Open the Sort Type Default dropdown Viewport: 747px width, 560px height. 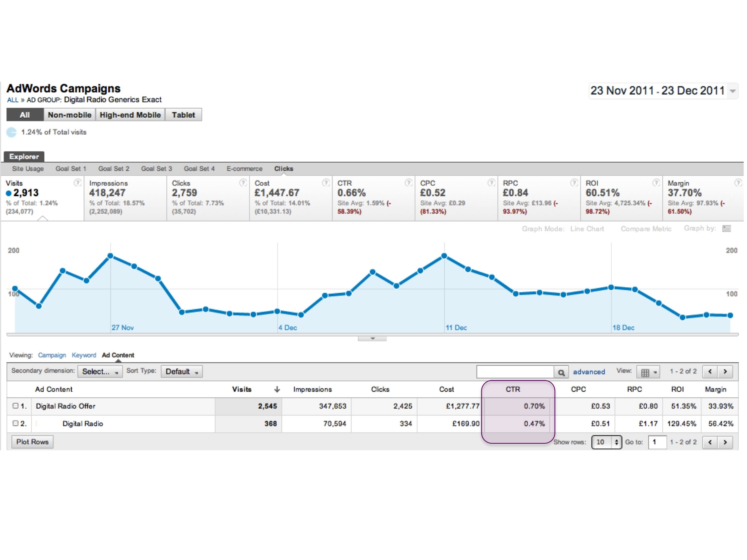click(x=182, y=372)
